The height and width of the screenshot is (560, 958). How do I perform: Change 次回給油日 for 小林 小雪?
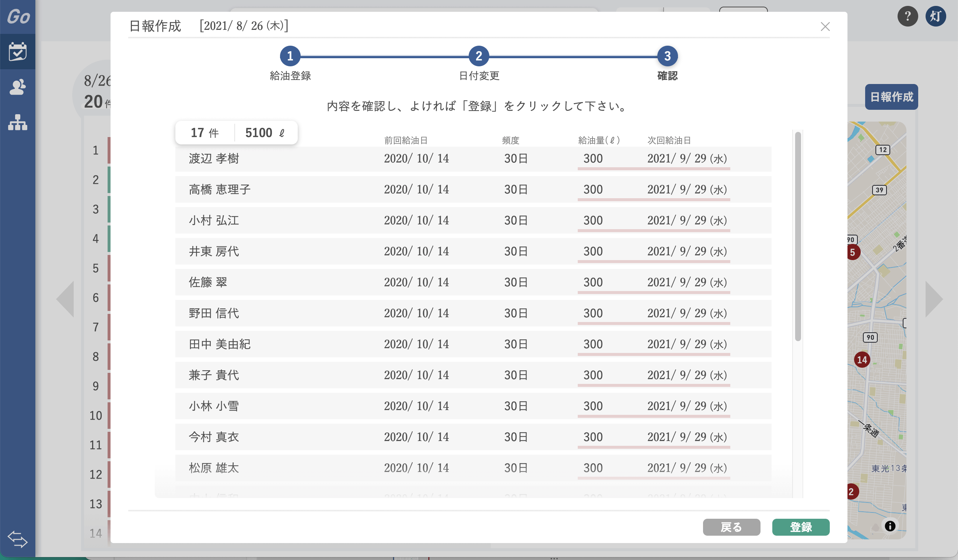(687, 406)
